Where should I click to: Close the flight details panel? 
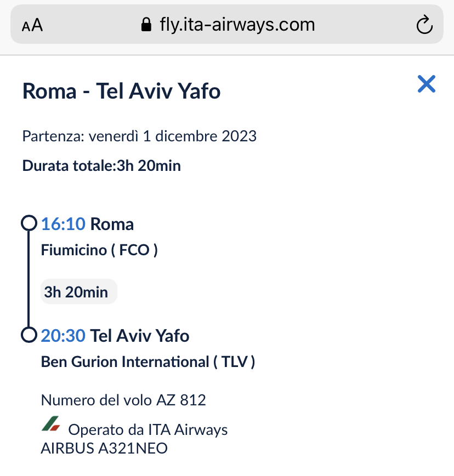coord(426,84)
